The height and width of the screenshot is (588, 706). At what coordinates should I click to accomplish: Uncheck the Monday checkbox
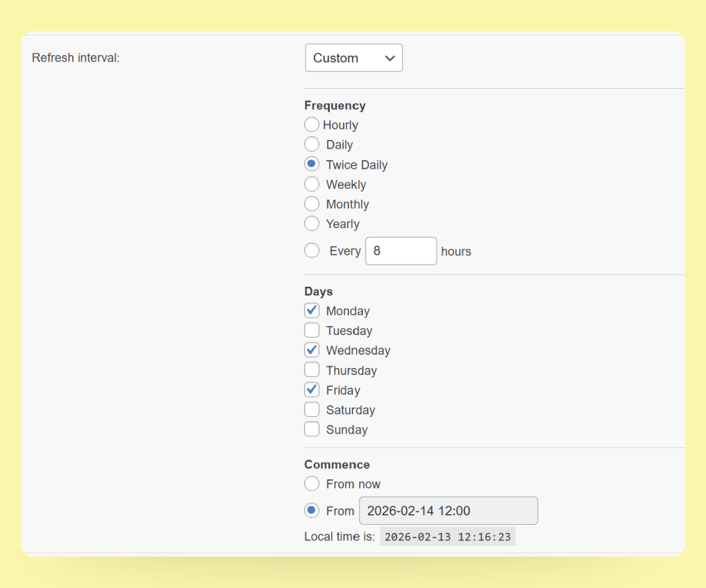tap(312, 310)
